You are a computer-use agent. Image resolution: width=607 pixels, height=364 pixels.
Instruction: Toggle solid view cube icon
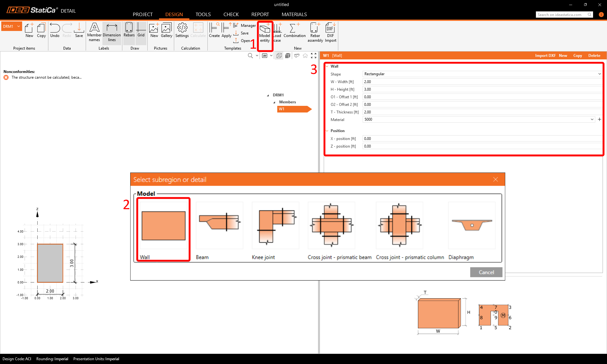click(x=288, y=56)
